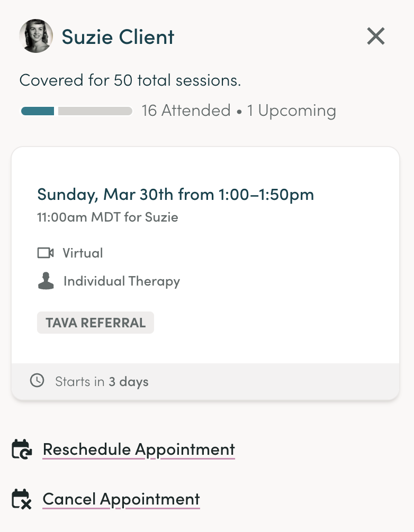Click the video camera icon beside Virtual

[x=46, y=253]
